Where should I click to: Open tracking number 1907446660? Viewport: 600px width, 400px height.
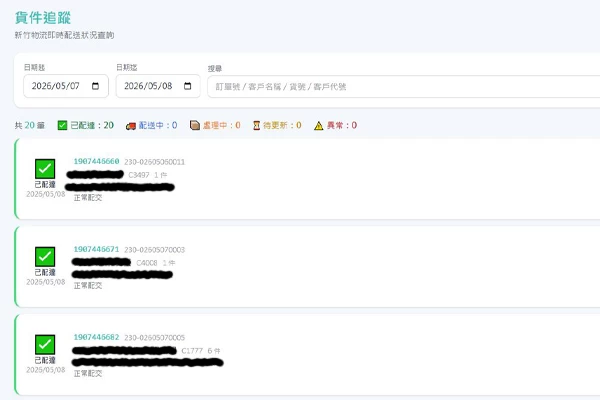pyautogui.click(x=96, y=162)
